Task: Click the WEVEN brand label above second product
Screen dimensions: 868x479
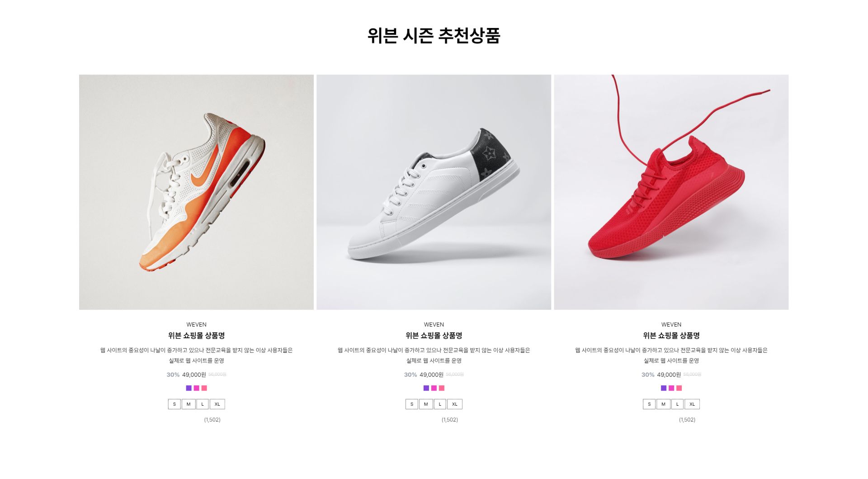Action: 434,324
